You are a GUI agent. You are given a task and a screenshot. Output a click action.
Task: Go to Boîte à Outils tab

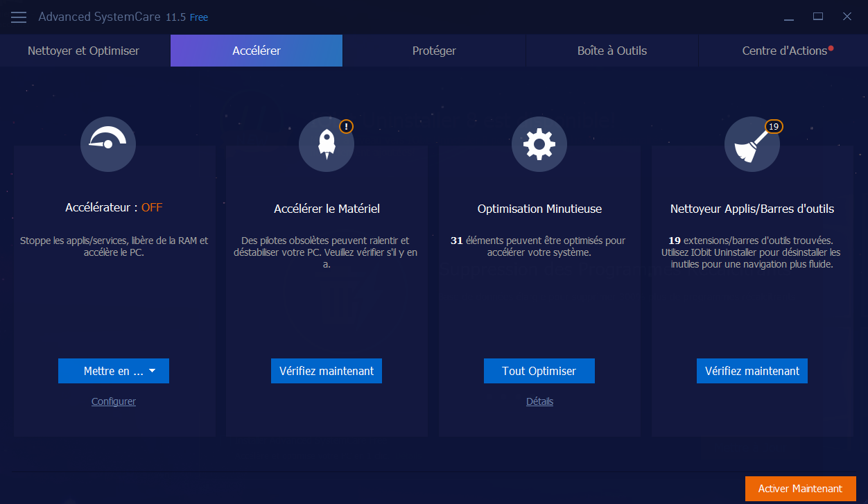612,51
